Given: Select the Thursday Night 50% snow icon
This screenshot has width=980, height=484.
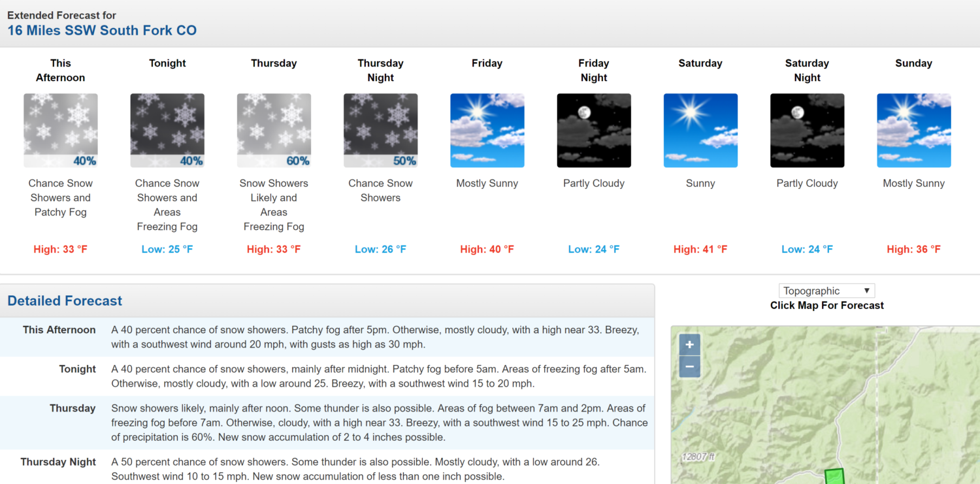Looking at the screenshot, I should [x=380, y=131].
